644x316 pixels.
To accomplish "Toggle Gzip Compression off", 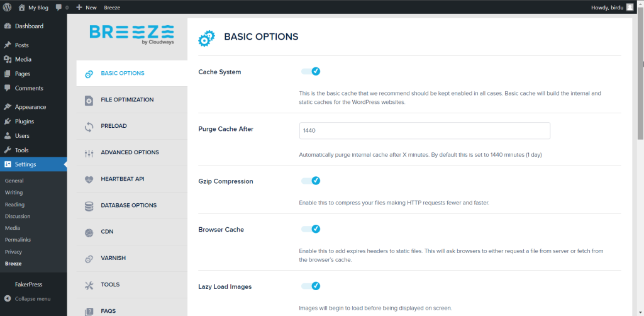I will [x=311, y=181].
